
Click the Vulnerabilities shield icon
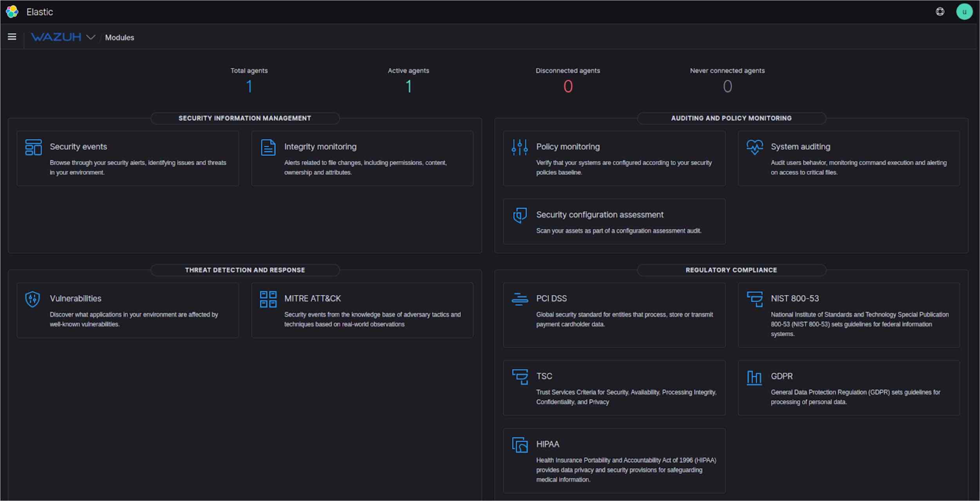click(x=33, y=299)
